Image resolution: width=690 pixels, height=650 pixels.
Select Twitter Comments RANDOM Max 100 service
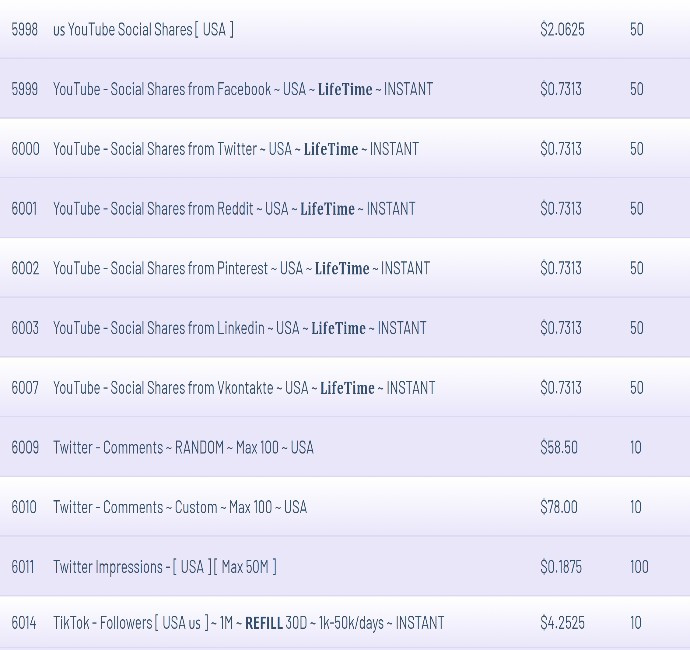[183, 447]
